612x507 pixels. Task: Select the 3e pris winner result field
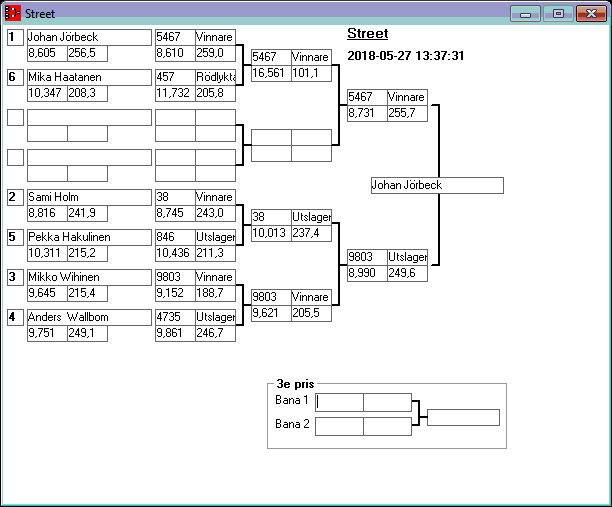coord(463,417)
